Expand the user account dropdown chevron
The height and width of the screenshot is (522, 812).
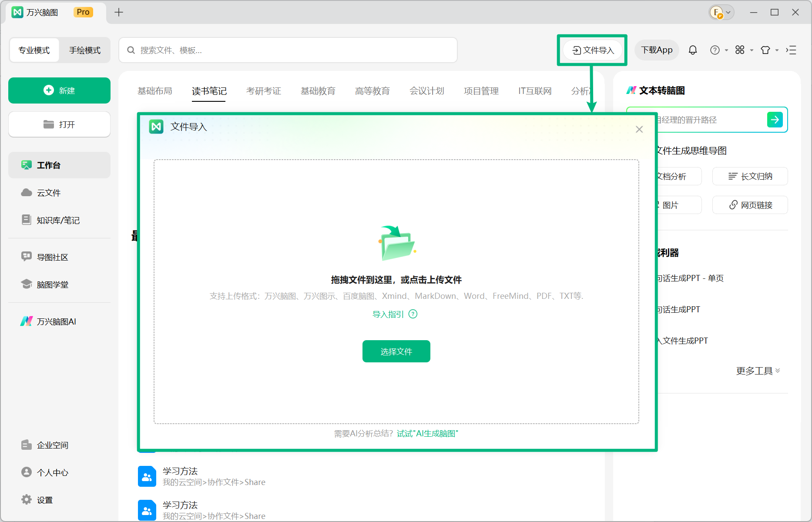(728, 12)
